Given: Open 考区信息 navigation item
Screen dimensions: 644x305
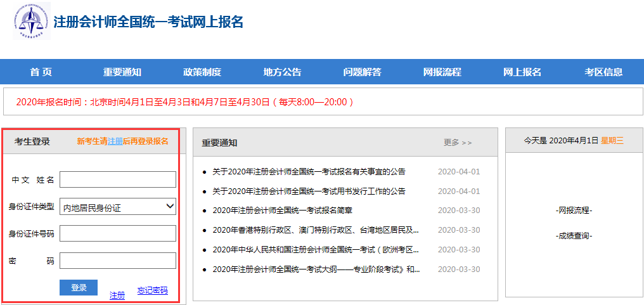Looking at the screenshot, I should point(603,72).
